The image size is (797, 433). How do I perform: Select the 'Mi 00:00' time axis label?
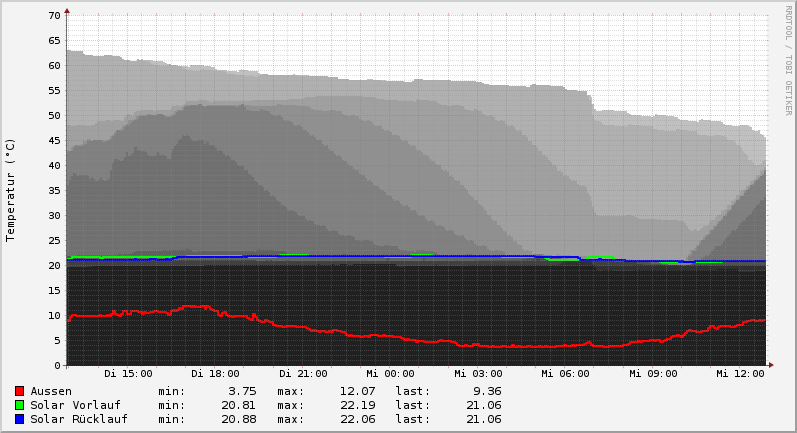coord(390,374)
